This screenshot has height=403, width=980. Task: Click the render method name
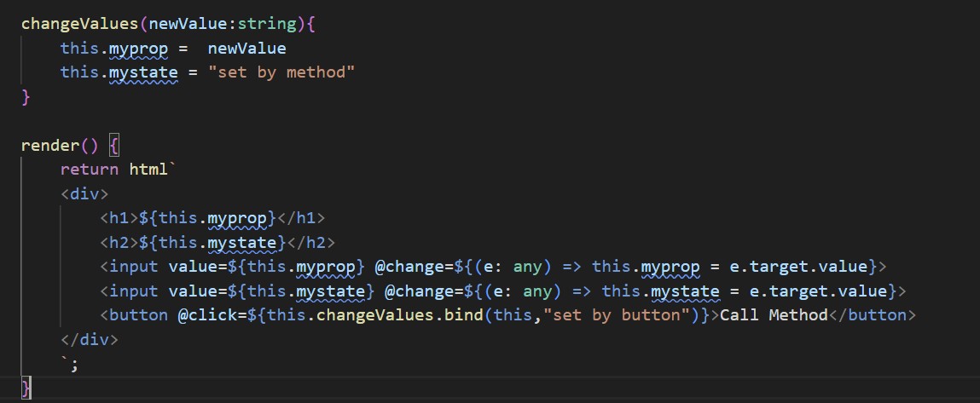[x=50, y=146]
